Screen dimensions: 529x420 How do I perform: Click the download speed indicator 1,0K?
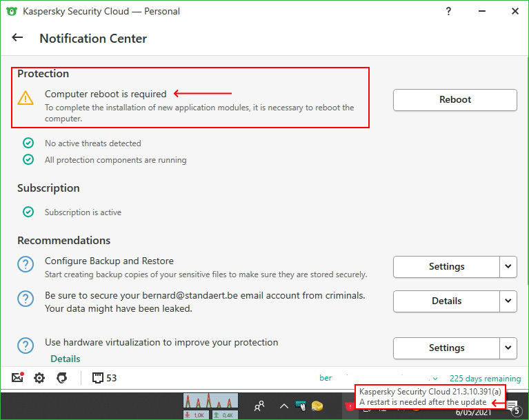click(196, 414)
